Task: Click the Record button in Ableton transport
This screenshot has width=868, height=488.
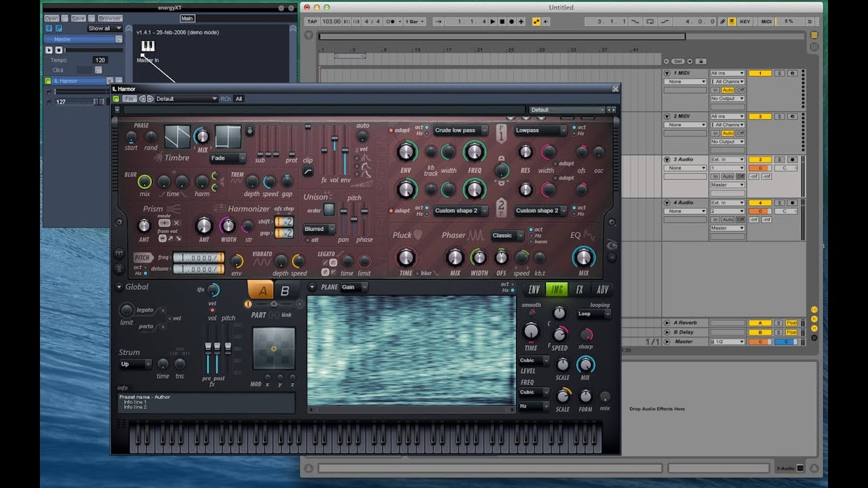Action: [x=511, y=22]
